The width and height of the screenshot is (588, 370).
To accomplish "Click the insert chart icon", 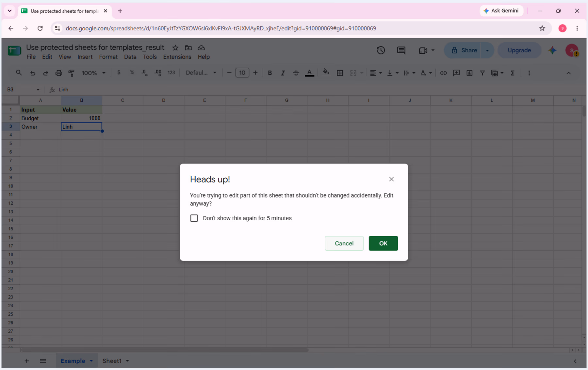I will click(x=469, y=73).
